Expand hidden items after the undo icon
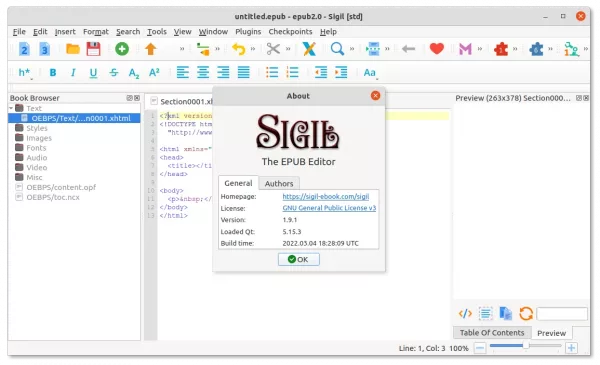Image resolution: width=600 pixels, height=365 pixels. pos(253,49)
